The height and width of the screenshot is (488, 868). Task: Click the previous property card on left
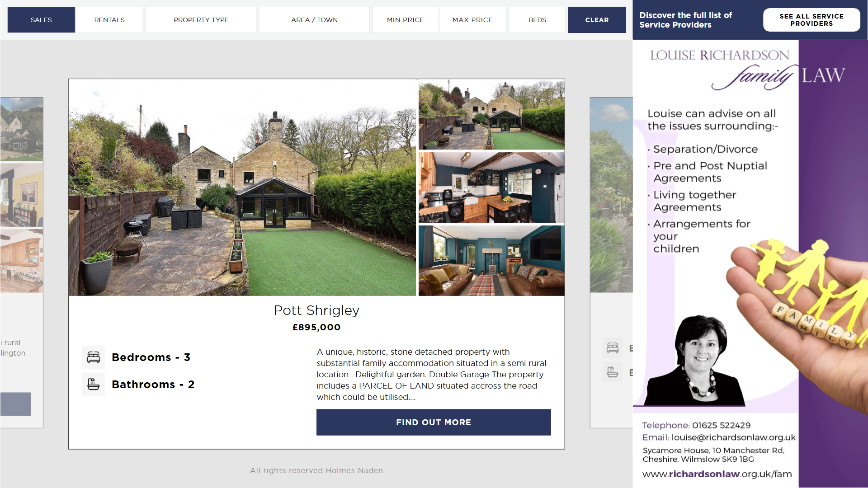click(22, 263)
